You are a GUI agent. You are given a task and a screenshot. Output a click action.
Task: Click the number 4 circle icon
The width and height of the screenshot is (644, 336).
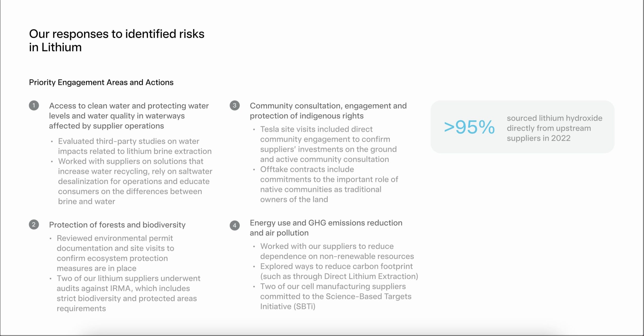234,225
